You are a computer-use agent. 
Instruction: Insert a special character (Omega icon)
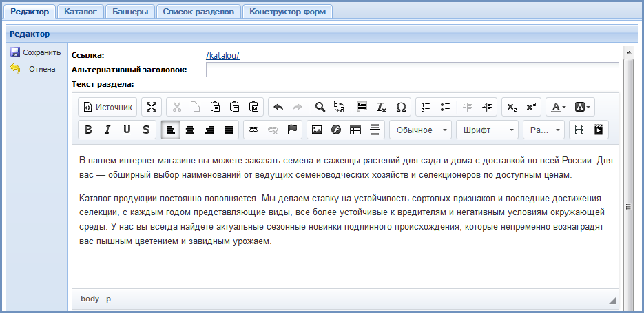(401, 107)
